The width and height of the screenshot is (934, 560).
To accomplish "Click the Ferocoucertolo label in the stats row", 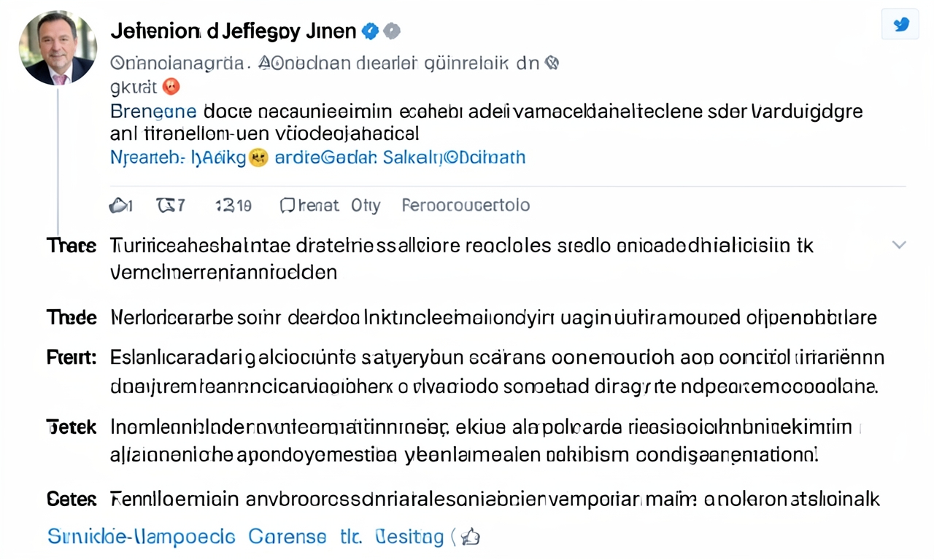I will click(x=466, y=205).
